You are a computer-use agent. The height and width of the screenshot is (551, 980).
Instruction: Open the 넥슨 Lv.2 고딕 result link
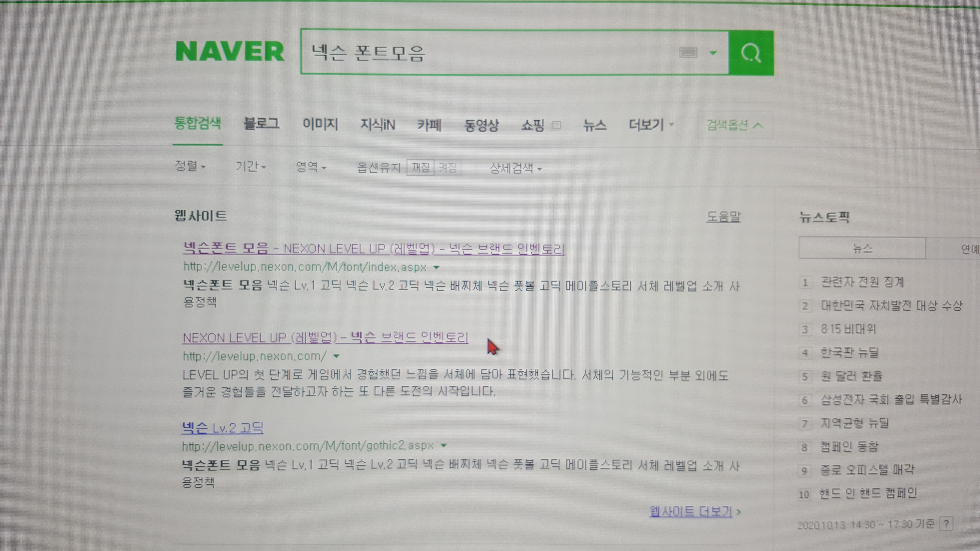(222, 428)
